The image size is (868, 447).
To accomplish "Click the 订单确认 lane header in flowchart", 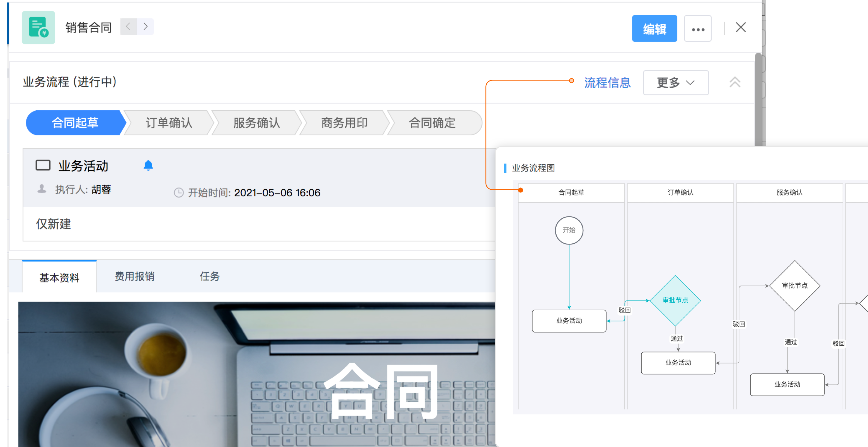I will coord(680,192).
